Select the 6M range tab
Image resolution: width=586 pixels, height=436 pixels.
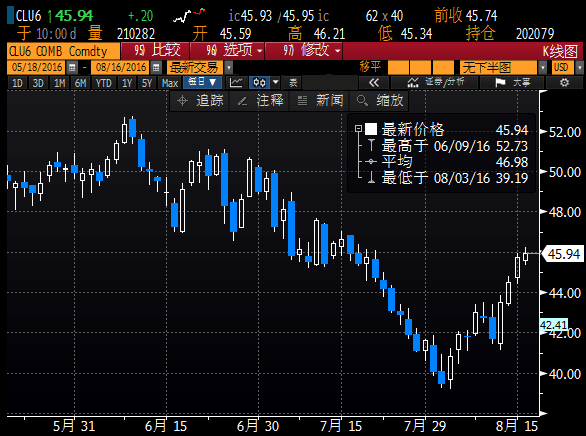(x=80, y=83)
